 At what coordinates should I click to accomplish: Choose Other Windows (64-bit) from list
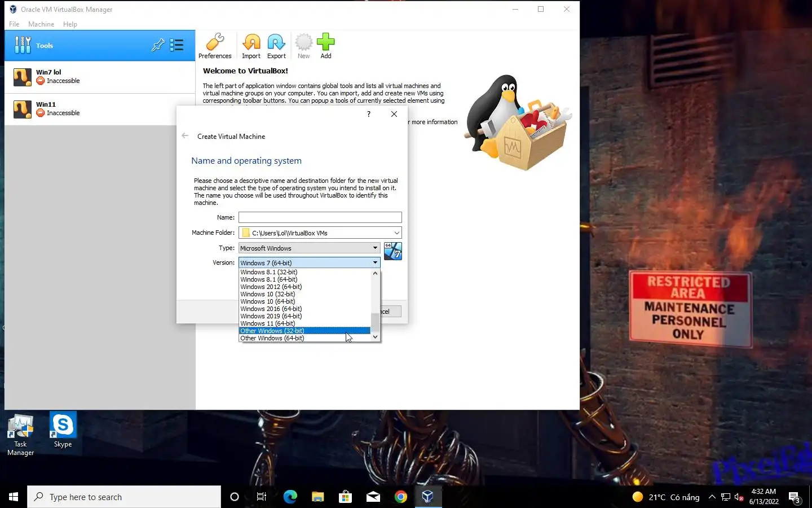304,338
